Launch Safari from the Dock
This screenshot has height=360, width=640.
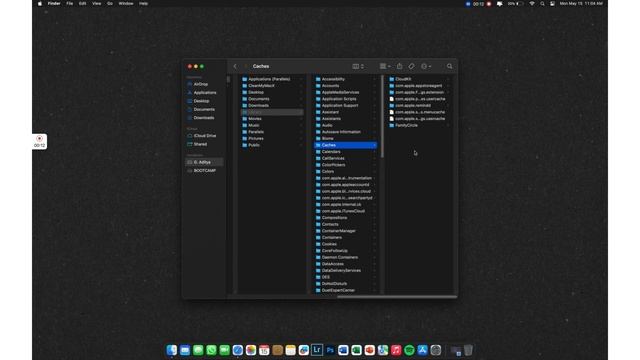click(x=238, y=350)
